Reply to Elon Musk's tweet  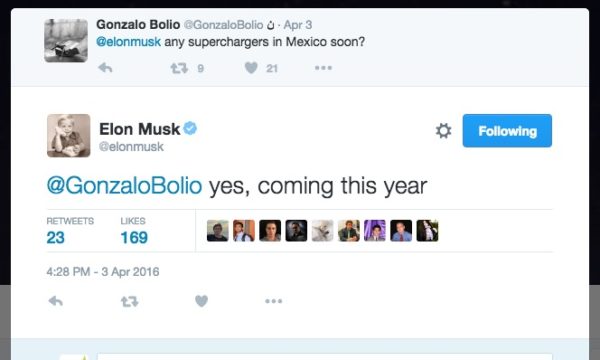(55, 301)
